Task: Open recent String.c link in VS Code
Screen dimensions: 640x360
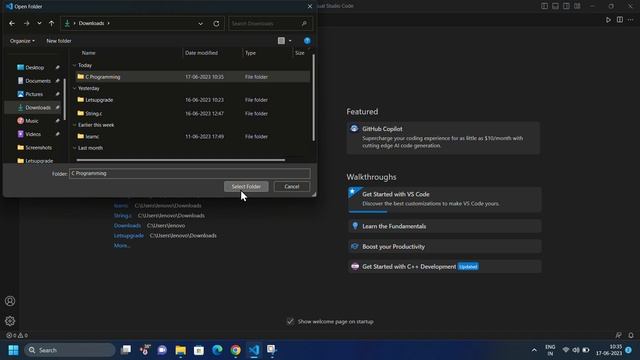Action: (122, 216)
